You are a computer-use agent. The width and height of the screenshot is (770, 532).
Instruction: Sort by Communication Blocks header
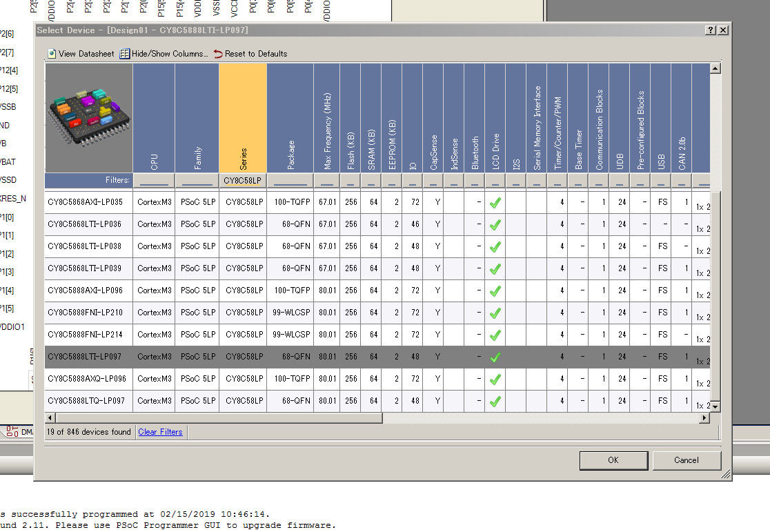598,118
